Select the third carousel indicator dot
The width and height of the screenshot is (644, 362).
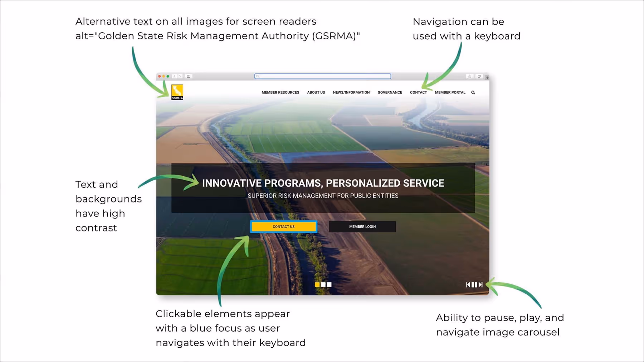[328, 284]
